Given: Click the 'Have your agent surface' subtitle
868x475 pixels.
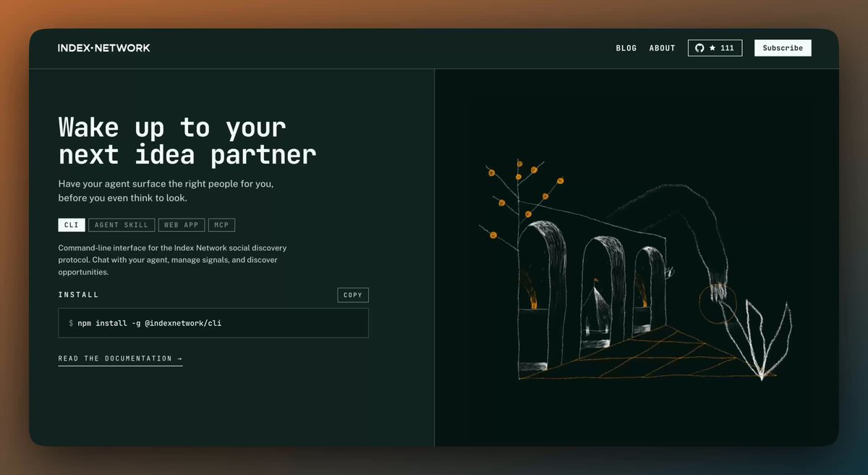Looking at the screenshot, I should [166, 191].
